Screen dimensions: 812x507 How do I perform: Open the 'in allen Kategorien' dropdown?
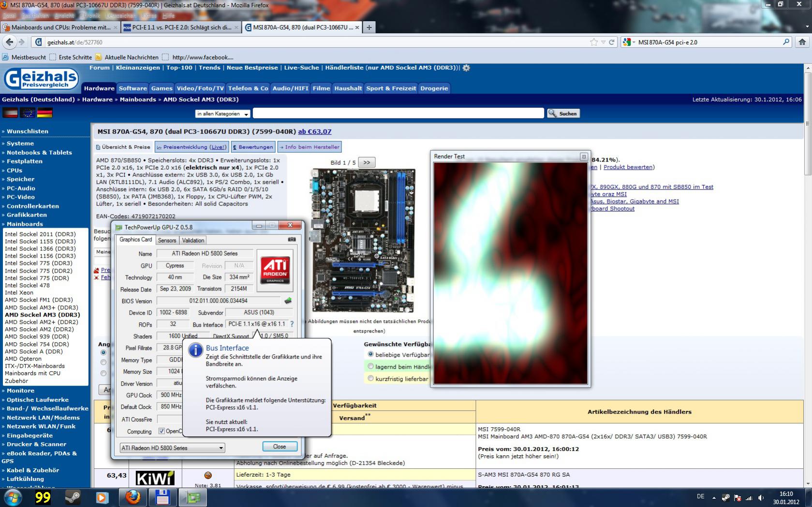click(222, 114)
